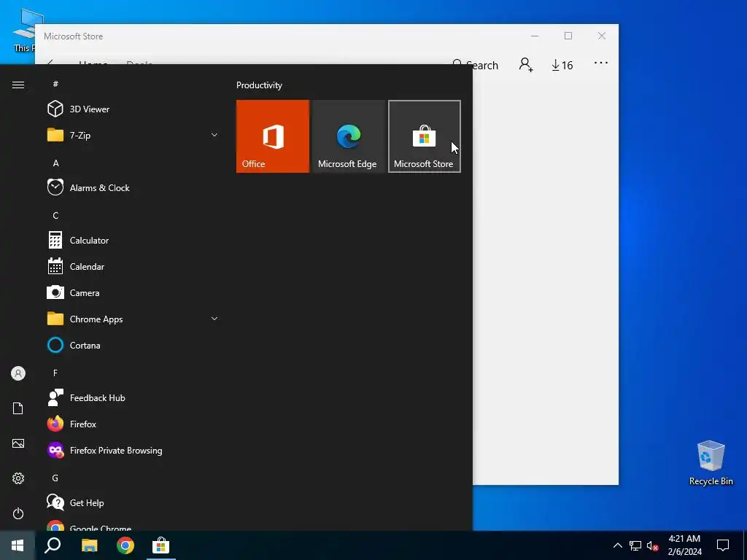Open 3D Viewer from the app list
The image size is (747, 560).
pos(133,109)
